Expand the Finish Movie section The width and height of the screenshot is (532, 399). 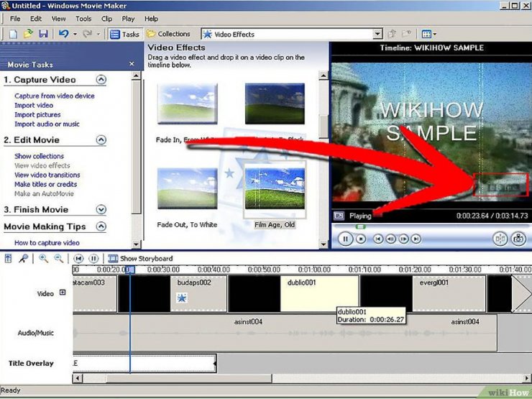[x=101, y=209]
